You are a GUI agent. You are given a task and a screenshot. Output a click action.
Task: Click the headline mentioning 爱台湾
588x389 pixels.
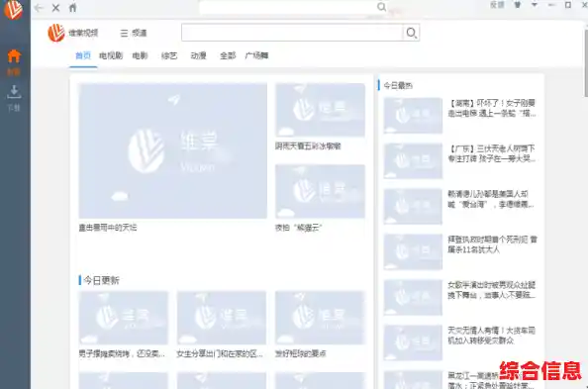coord(491,199)
